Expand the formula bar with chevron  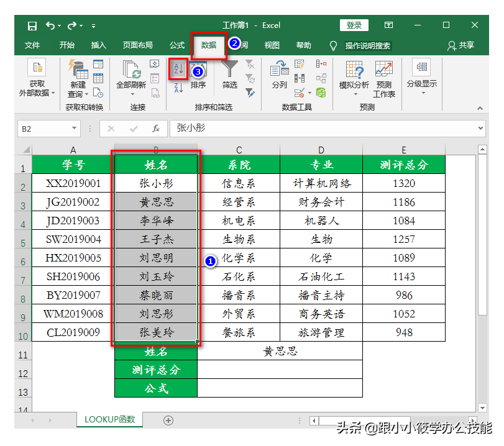(x=480, y=128)
